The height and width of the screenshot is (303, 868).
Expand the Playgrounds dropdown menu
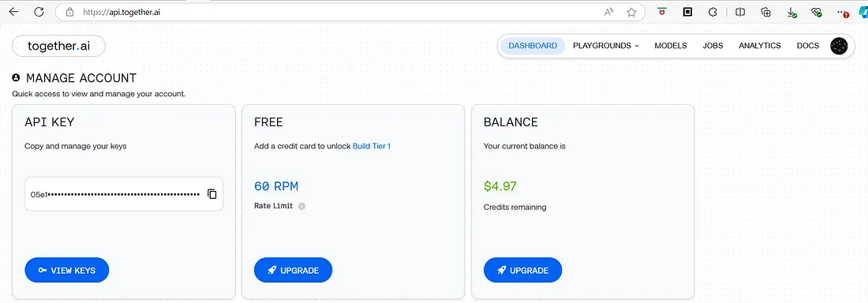tap(605, 46)
